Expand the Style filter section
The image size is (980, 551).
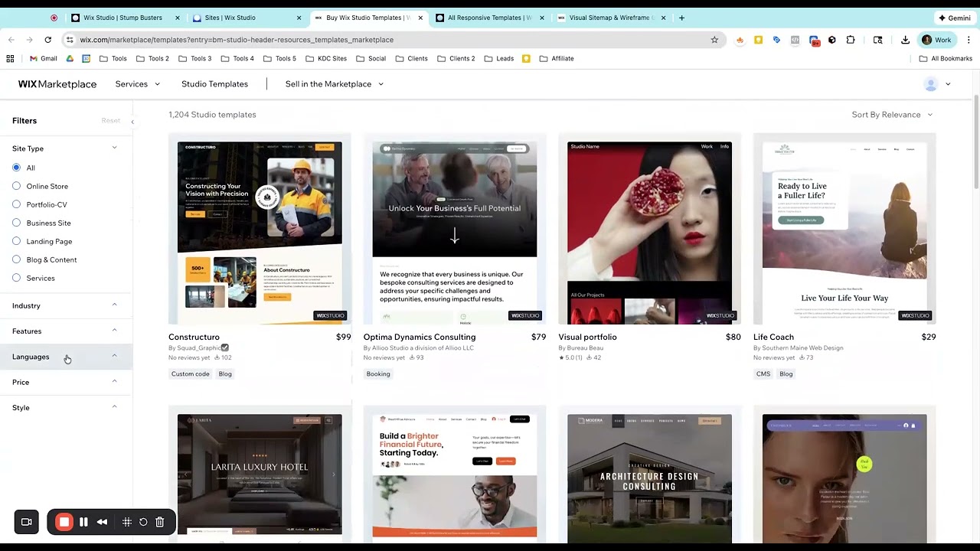pos(66,407)
